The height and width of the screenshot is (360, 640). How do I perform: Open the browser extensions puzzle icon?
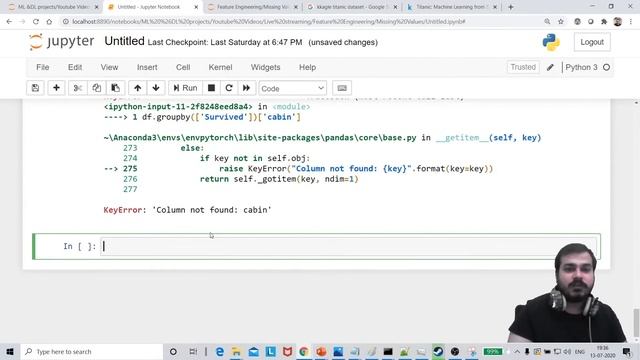(x=604, y=22)
